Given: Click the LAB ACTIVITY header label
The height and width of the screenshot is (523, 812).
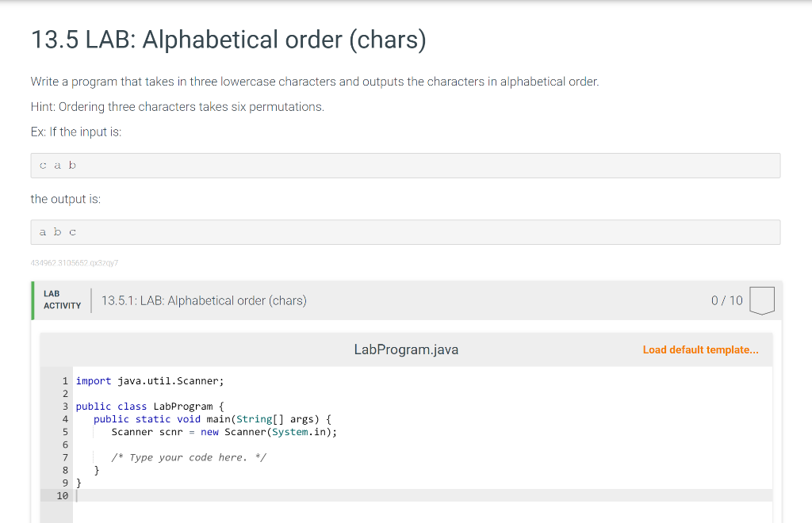Looking at the screenshot, I should tap(61, 300).
